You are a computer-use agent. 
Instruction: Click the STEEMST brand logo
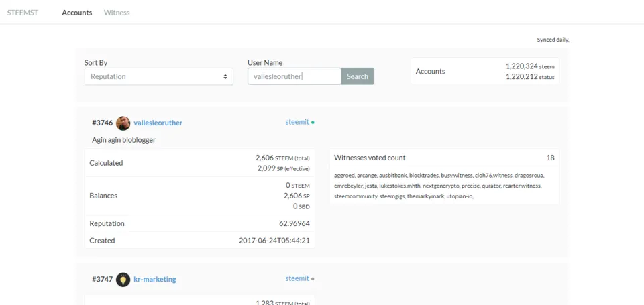point(23,13)
